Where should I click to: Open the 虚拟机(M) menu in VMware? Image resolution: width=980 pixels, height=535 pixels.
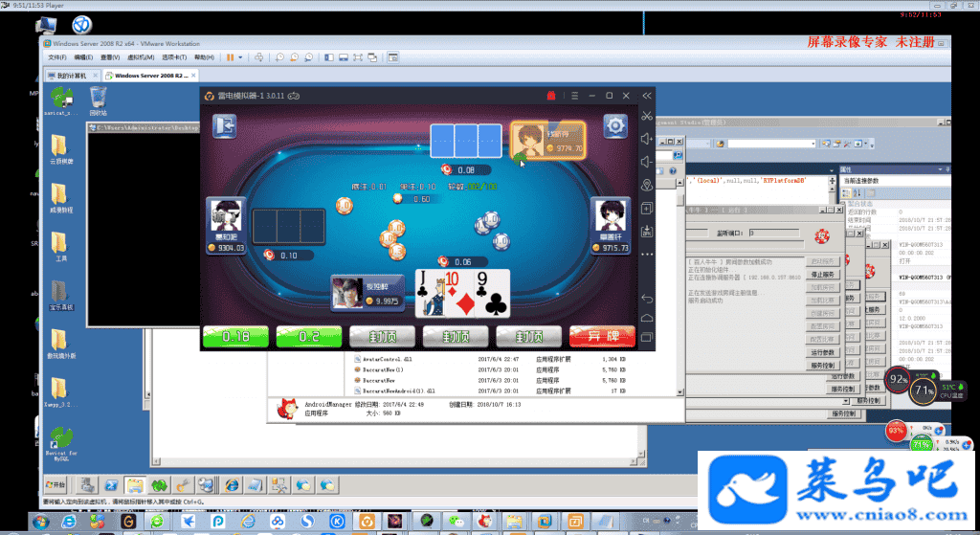point(141,57)
